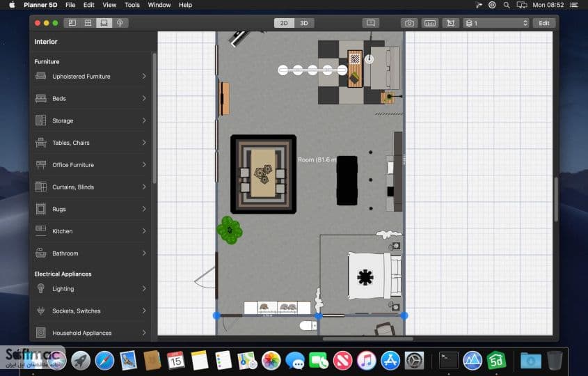Open Launchpad from the dock
This screenshot has height=376, width=588.
(81, 361)
